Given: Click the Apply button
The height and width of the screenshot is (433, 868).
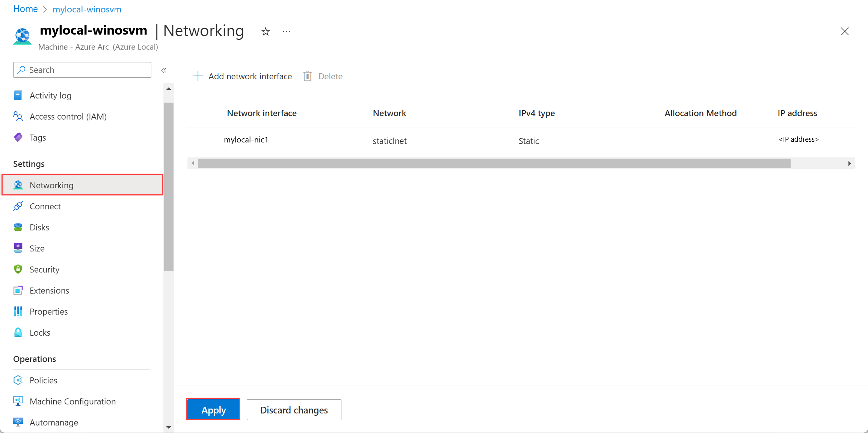Looking at the screenshot, I should pyautogui.click(x=213, y=410).
